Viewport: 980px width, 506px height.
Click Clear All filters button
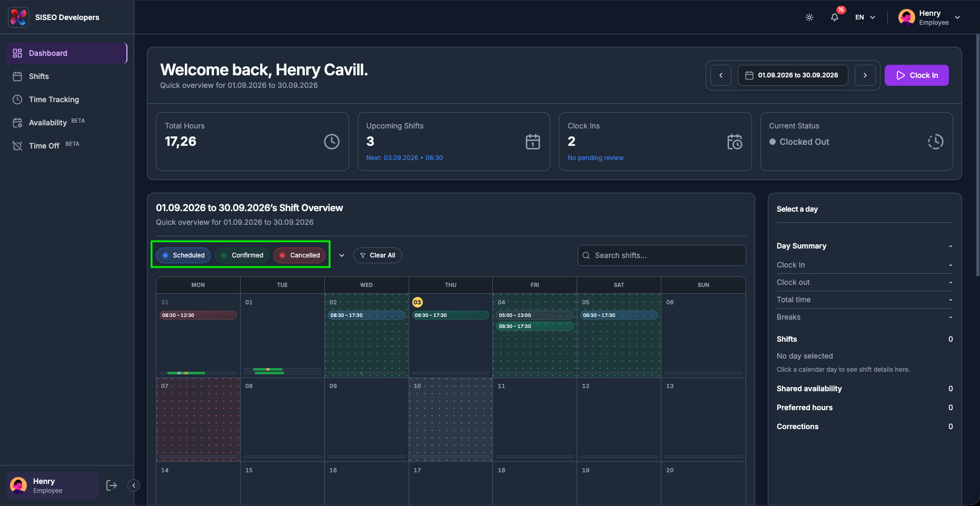[378, 255]
